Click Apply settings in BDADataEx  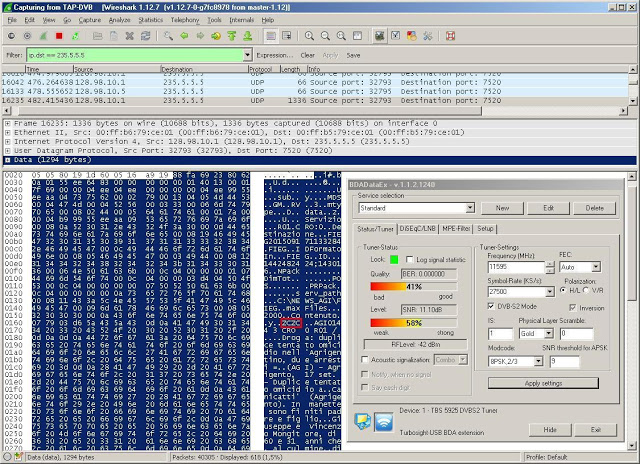click(543, 383)
